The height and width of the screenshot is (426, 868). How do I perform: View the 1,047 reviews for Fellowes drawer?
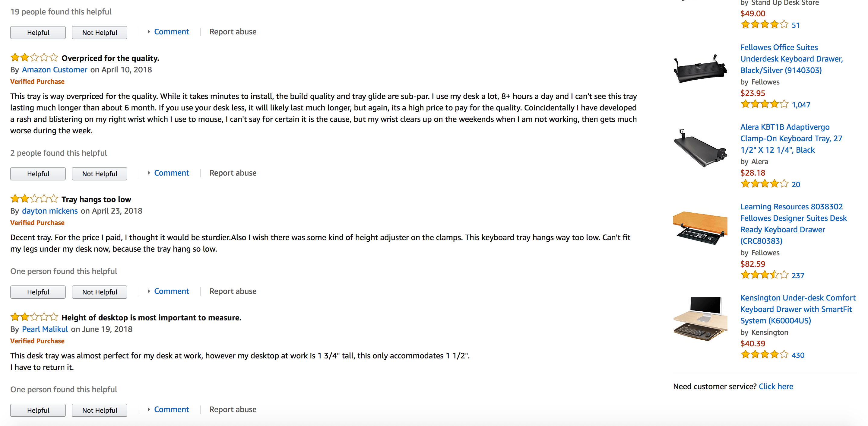point(801,105)
